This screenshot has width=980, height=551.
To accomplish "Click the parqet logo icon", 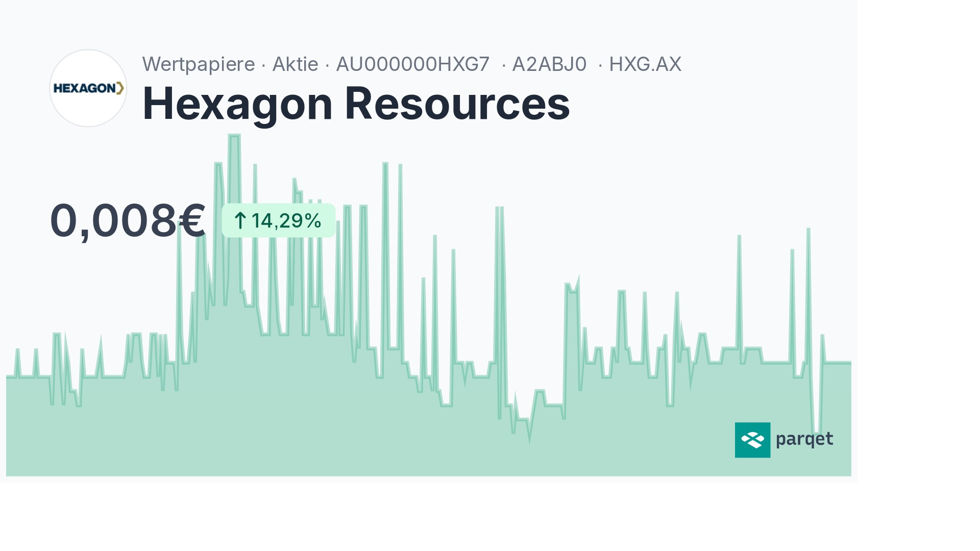I will pyautogui.click(x=752, y=440).
